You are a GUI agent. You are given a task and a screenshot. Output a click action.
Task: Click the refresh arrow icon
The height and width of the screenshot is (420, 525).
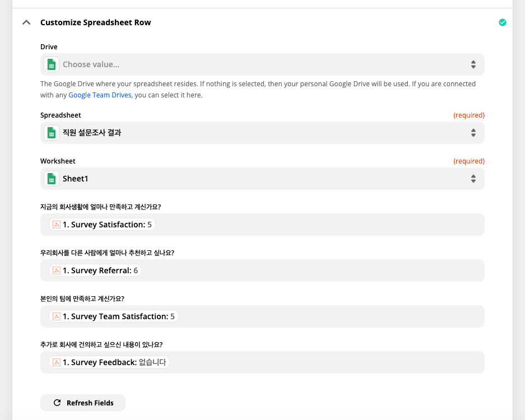[x=57, y=403]
